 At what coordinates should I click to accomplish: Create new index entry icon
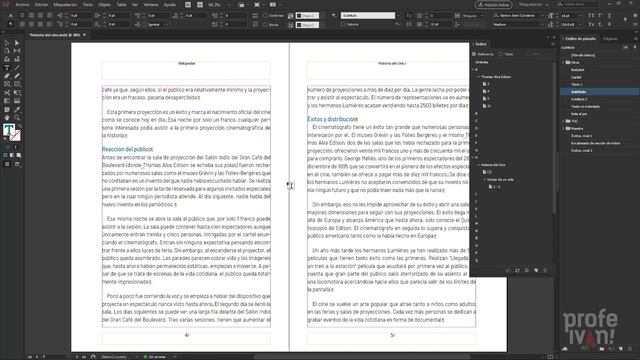[x=536, y=270]
